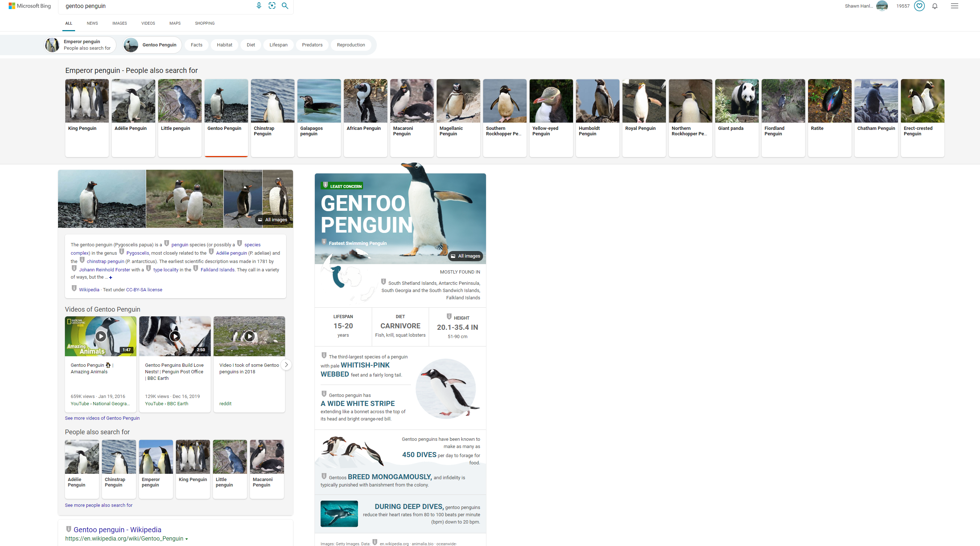The image size is (980, 546).
Task: Click the profile avatar picture
Action: tap(882, 6)
